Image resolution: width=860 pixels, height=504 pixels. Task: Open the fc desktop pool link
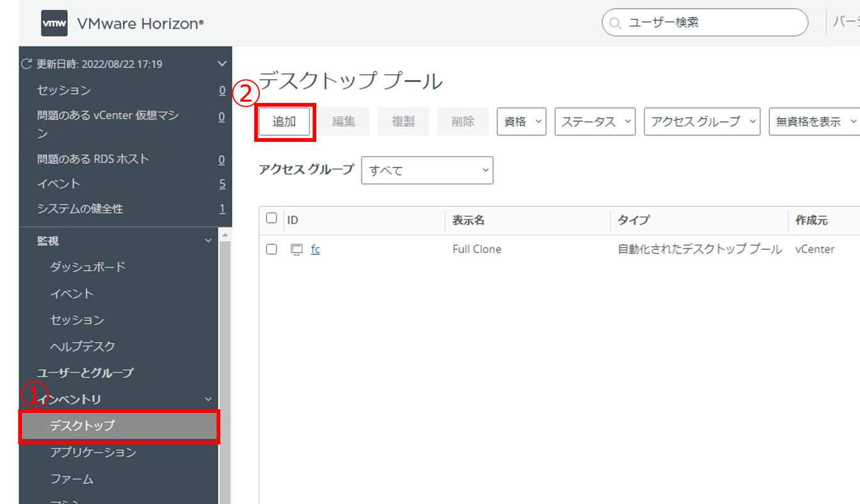(x=315, y=249)
